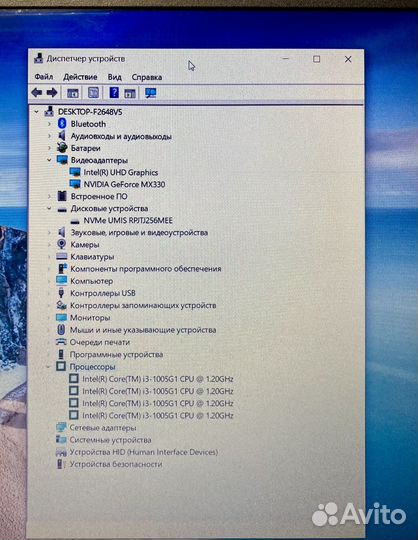Click the blue Help question-mark toolbar icon

114,92
